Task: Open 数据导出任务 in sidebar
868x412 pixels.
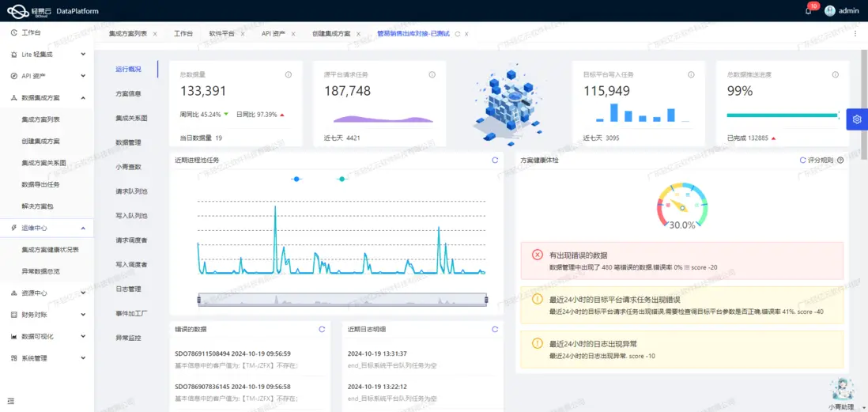Action: pyautogui.click(x=40, y=184)
